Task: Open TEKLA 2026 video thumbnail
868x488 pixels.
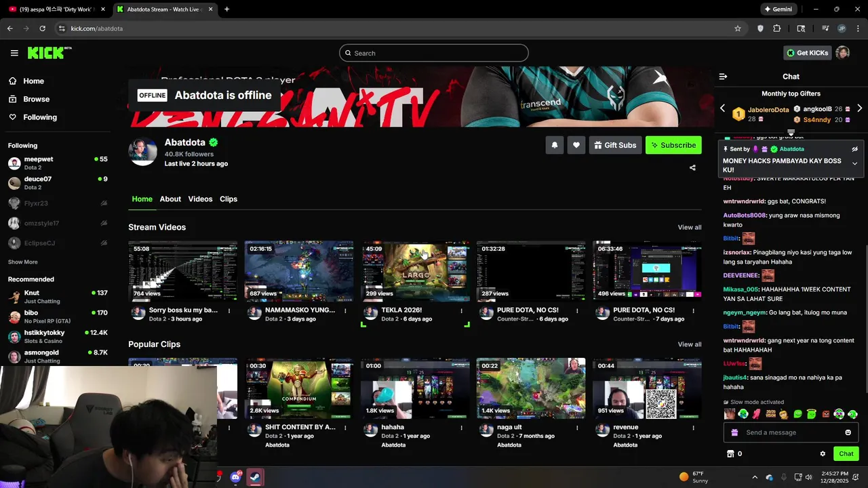Action: [x=415, y=270]
